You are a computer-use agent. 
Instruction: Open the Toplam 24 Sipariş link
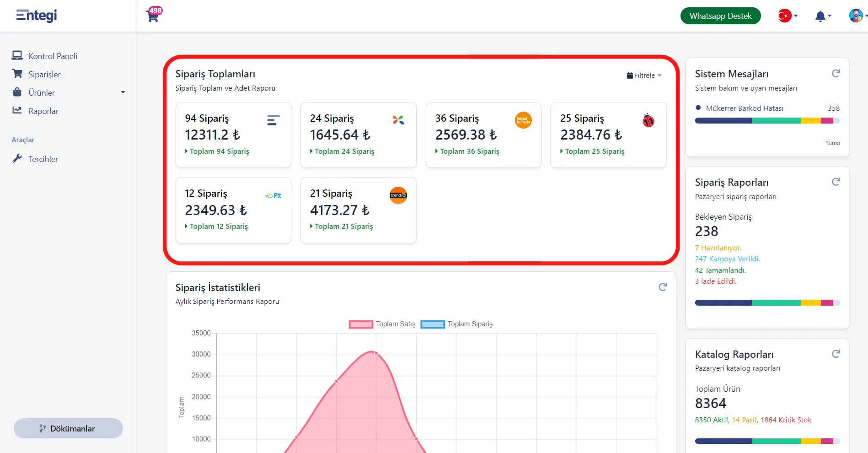[342, 151]
